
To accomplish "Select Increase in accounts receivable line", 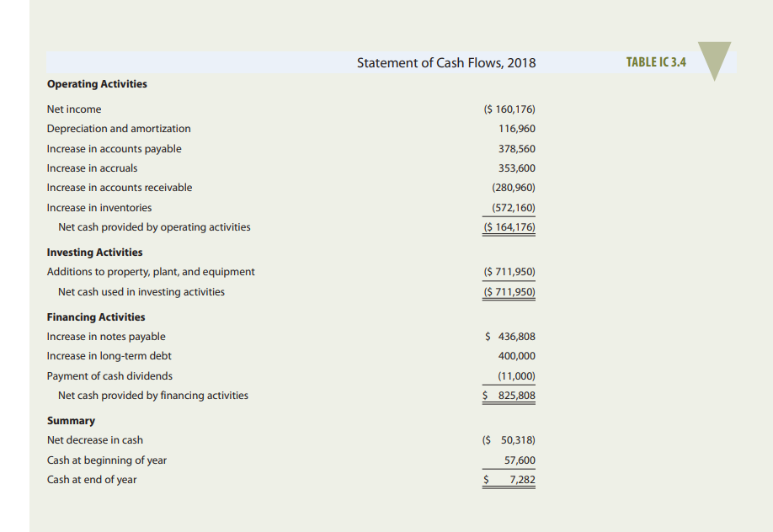I will coord(119,187).
